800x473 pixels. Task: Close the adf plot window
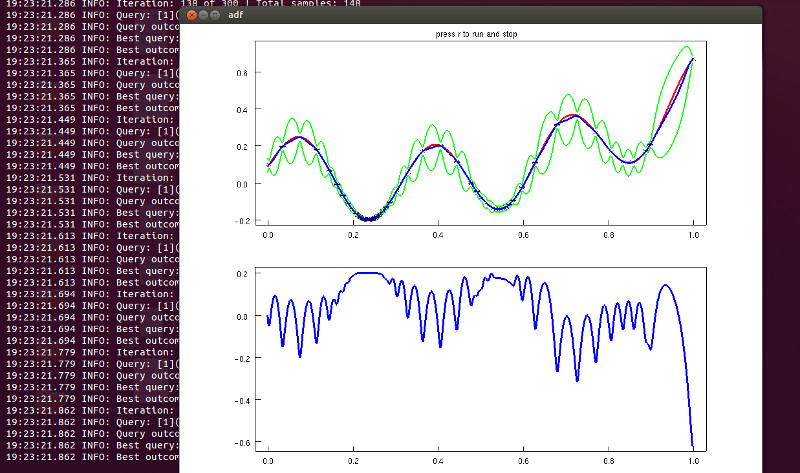pyautogui.click(x=192, y=16)
